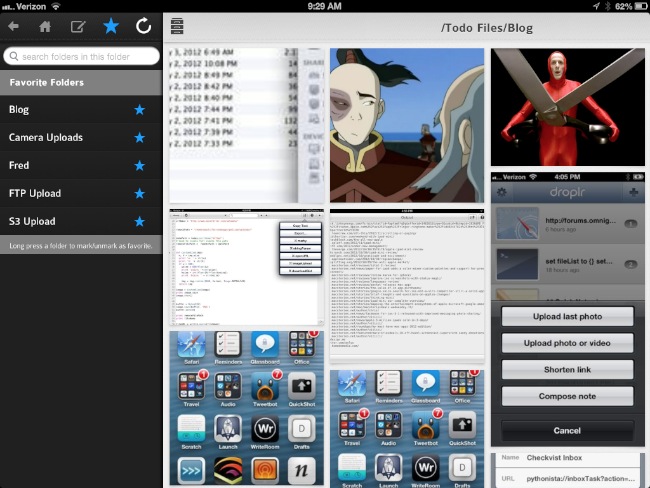Select the set fileList droplr entry
The width and height of the screenshot is (650, 488).
568,265
